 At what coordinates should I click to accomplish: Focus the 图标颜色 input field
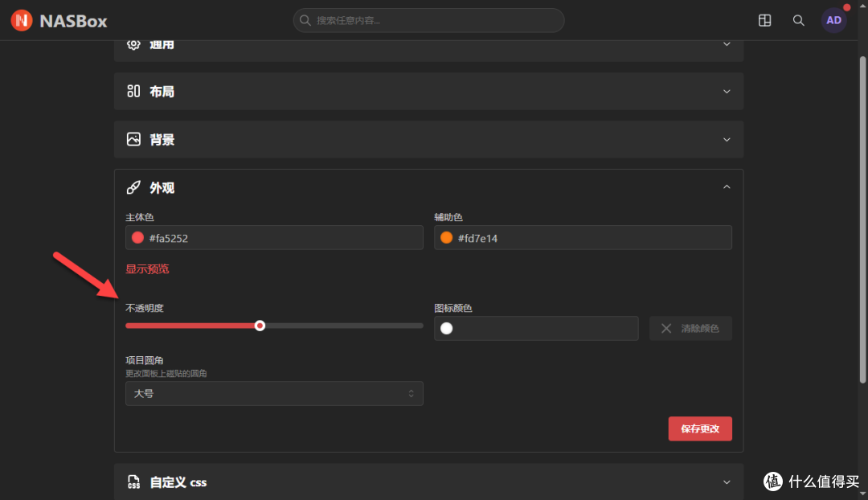pos(536,328)
